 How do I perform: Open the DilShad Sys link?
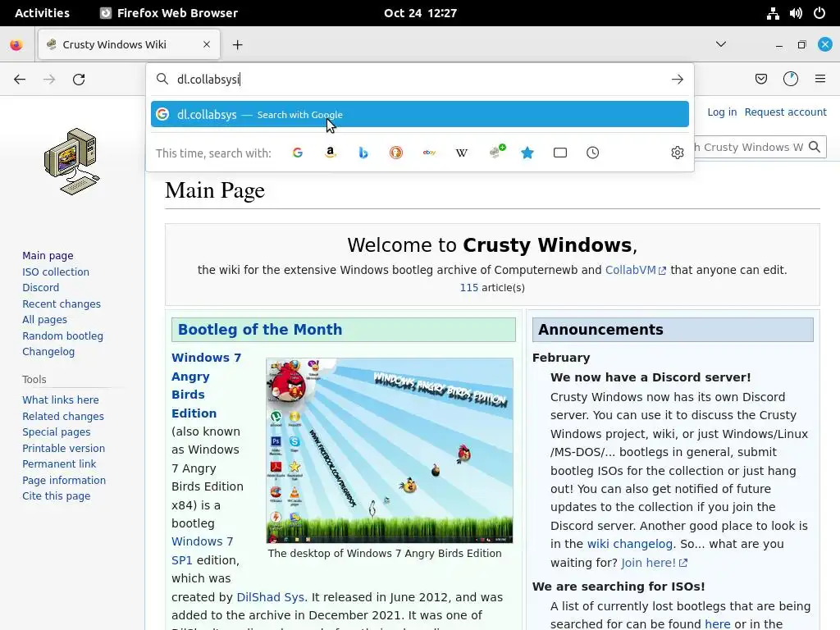click(271, 597)
